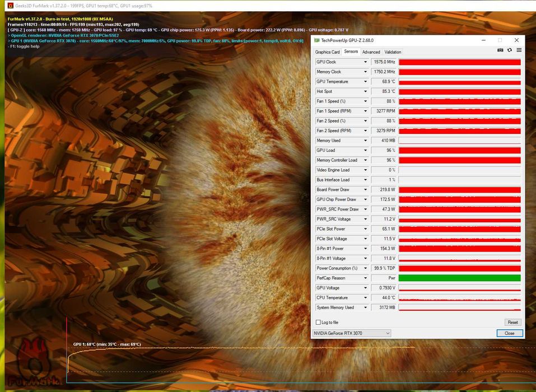Viewport: 536px width, 392px height.
Task: Click the PCIe Slot Power value 65.1 W
Action: click(384, 229)
